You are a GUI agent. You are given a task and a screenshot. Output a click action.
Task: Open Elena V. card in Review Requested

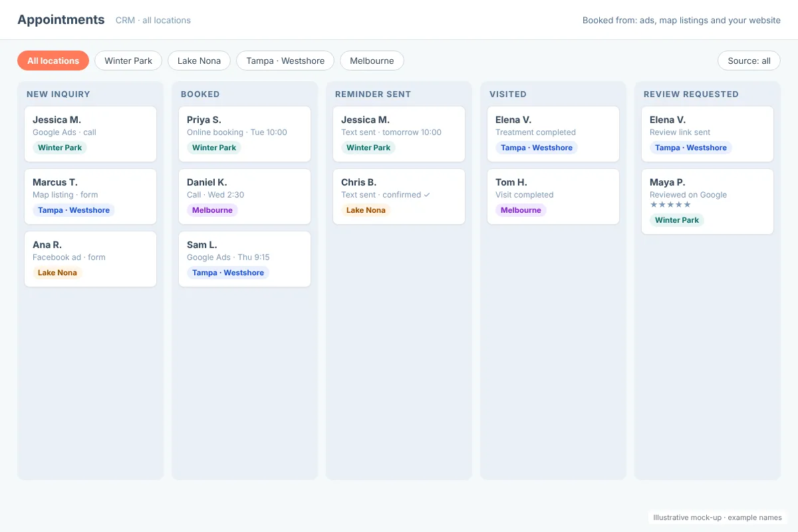click(708, 134)
